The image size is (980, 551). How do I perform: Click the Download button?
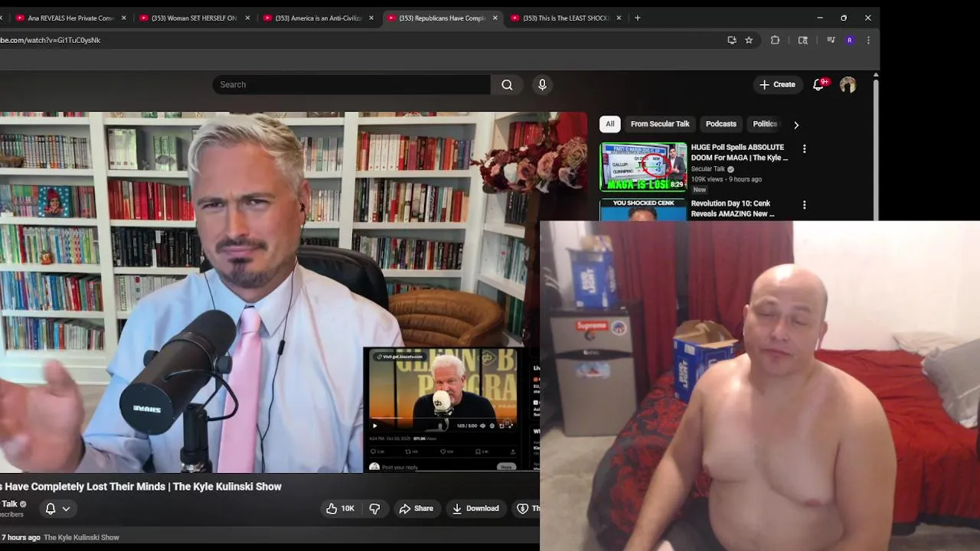coord(475,508)
